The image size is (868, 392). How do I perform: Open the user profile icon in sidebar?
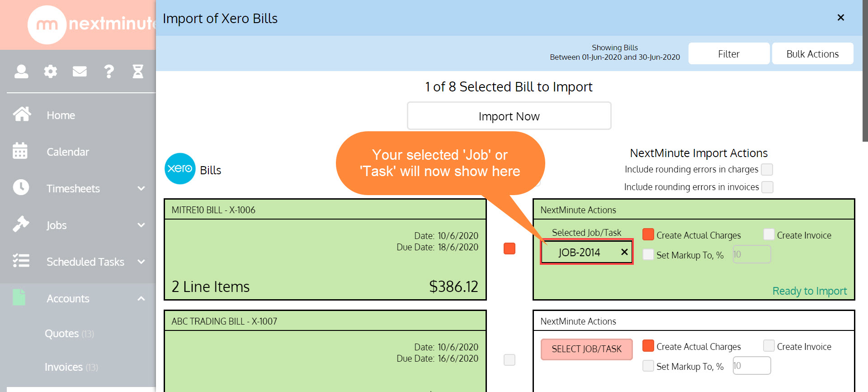pos(21,71)
